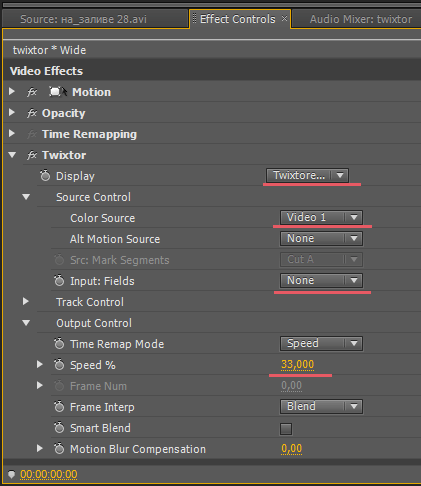Toggle animation stopwatch for Frame Interp
The width and height of the screenshot is (421, 486).
(x=59, y=407)
